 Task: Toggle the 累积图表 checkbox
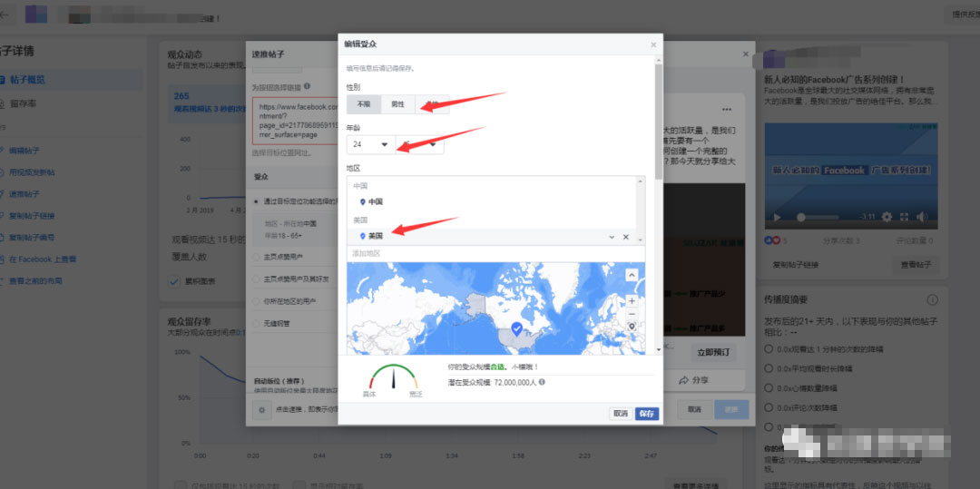coord(174,281)
